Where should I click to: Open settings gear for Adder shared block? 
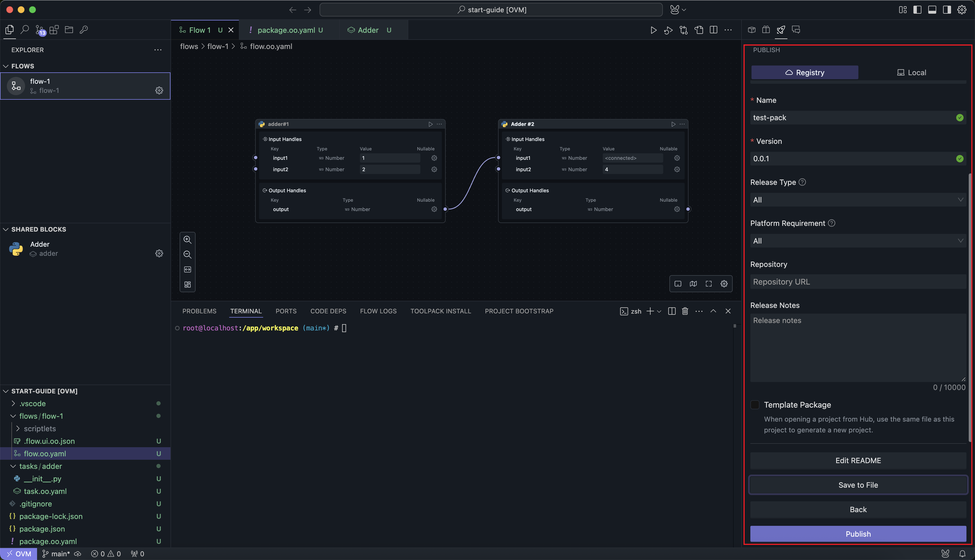pyautogui.click(x=159, y=254)
